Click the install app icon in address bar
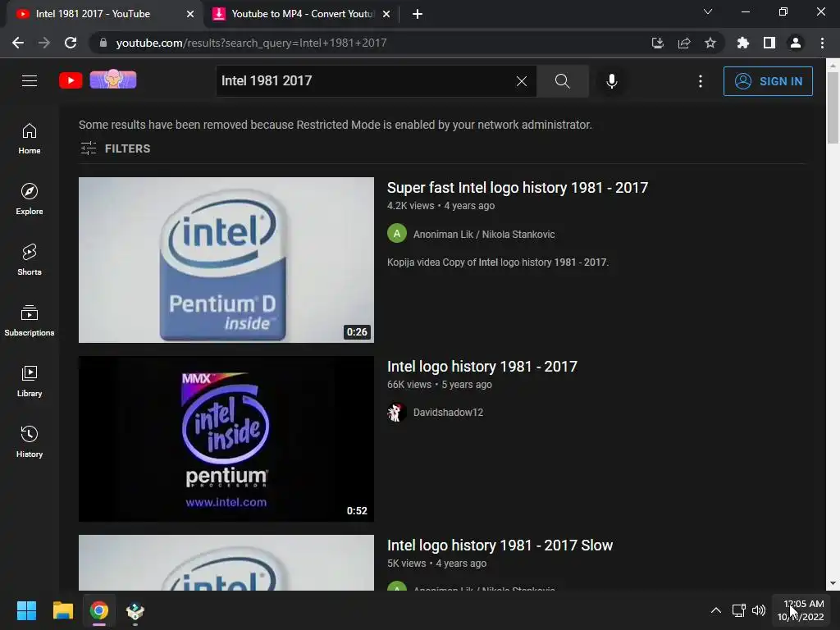 [x=657, y=43]
